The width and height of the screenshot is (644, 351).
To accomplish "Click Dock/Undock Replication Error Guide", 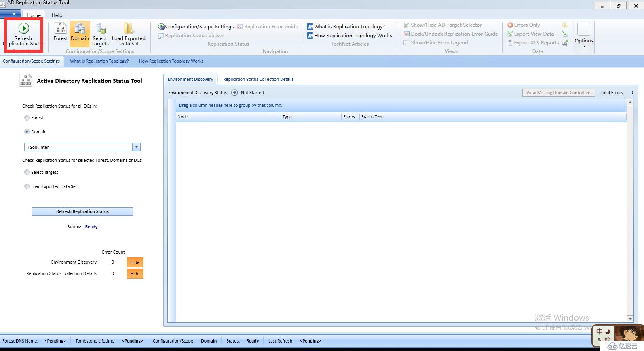I will pos(451,34).
